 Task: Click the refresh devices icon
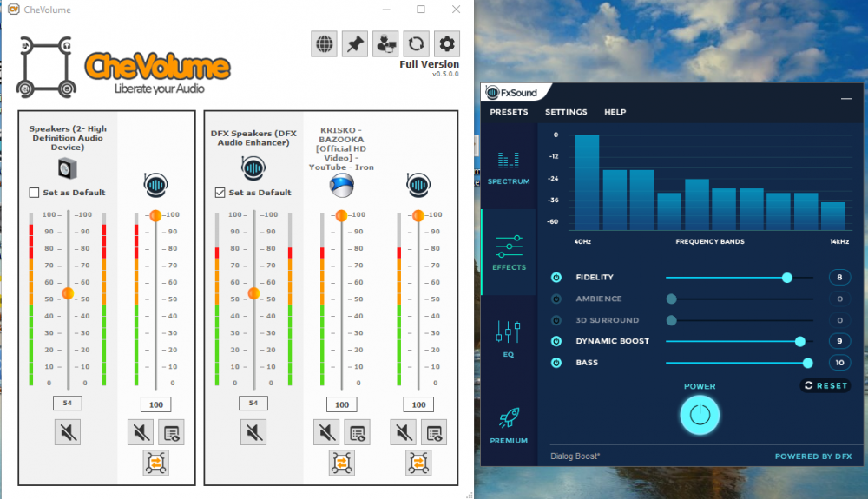click(x=417, y=43)
